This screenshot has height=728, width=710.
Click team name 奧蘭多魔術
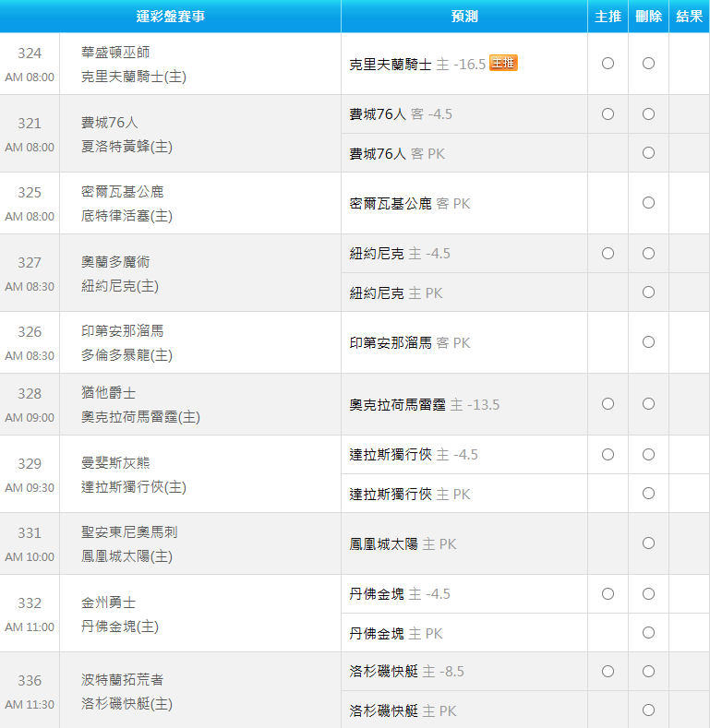[115, 262]
